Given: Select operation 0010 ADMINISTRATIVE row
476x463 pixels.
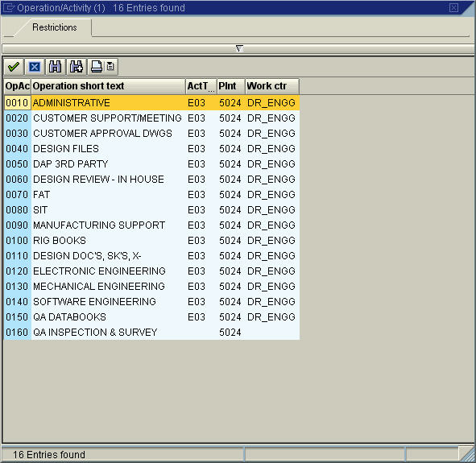Looking at the screenshot, I should [151, 103].
